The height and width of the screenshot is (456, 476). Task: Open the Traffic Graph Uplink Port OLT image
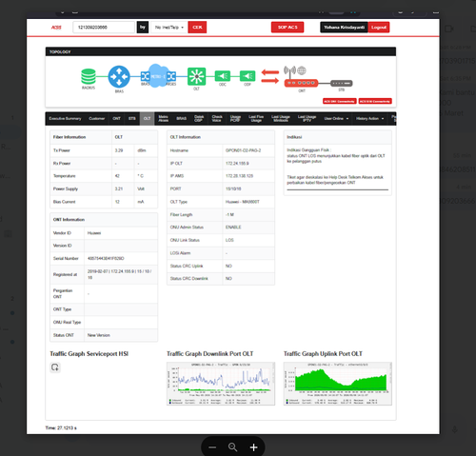point(338,384)
